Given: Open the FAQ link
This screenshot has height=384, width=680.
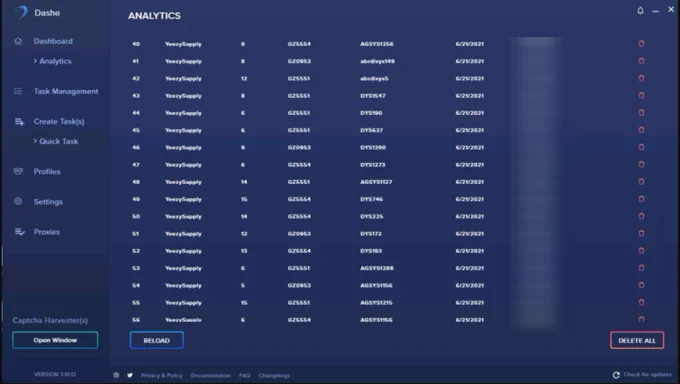Looking at the screenshot, I should pyautogui.click(x=245, y=375).
